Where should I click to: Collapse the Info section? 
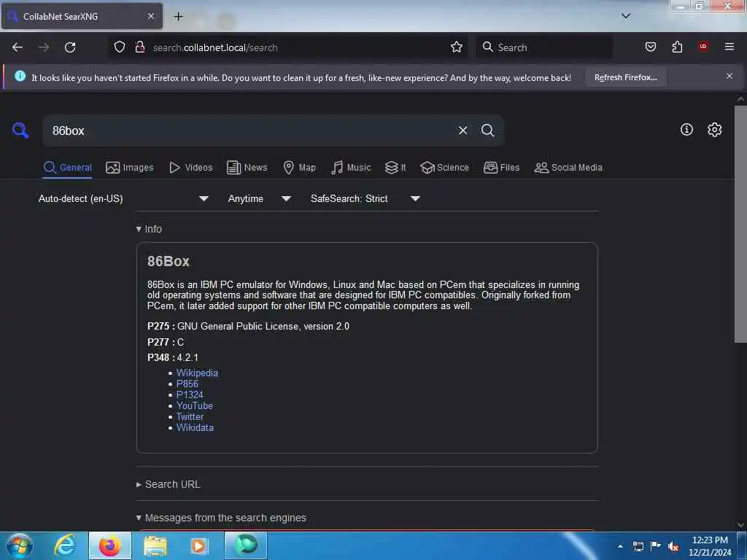149,229
